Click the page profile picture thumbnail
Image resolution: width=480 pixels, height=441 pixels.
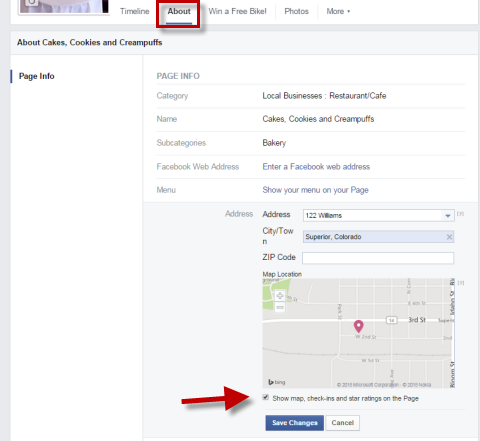click(64, 6)
